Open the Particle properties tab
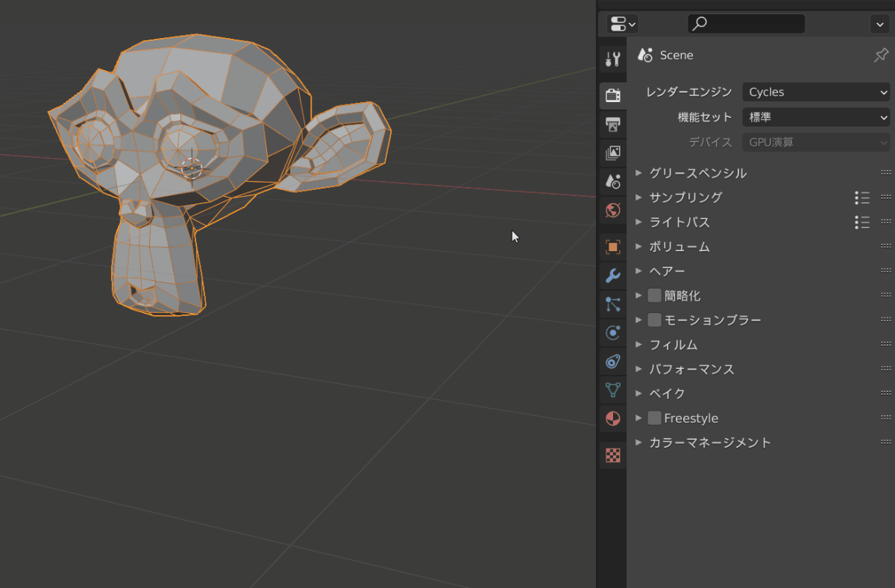The image size is (895, 588). pyautogui.click(x=613, y=304)
